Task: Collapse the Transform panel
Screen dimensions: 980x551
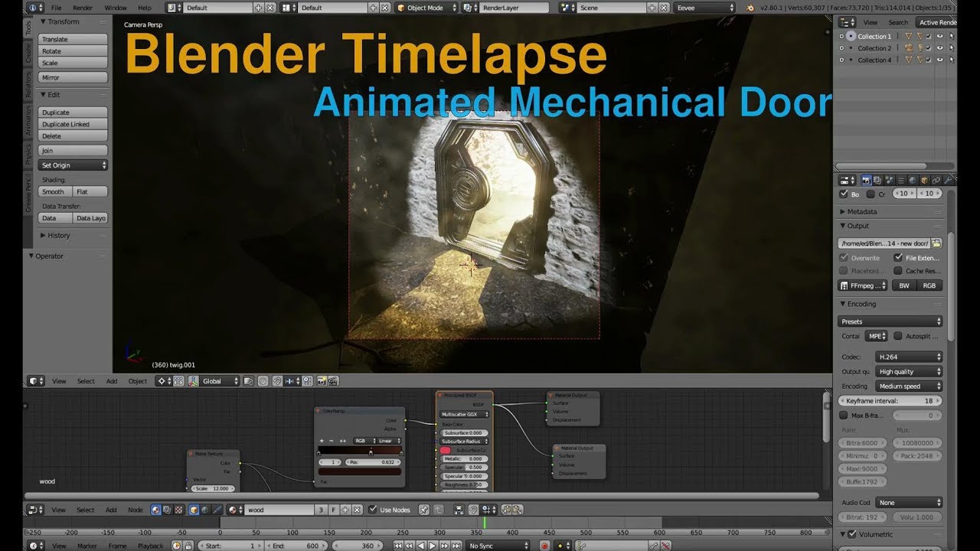Action: coord(63,21)
